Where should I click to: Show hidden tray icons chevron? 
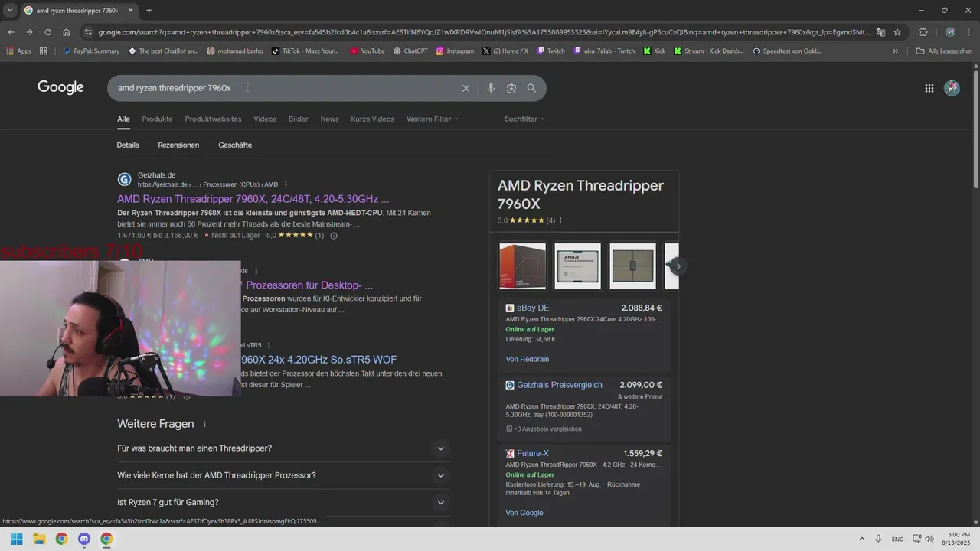pyautogui.click(x=861, y=539)
